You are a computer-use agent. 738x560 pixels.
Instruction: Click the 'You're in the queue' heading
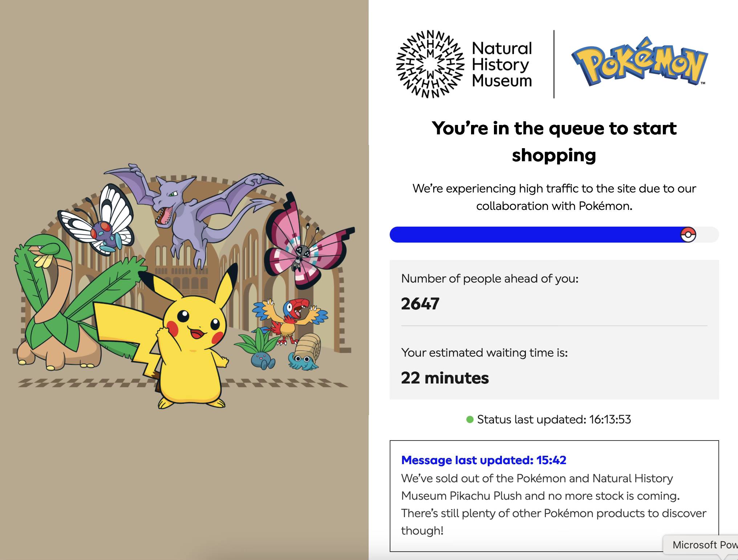[x=554, y=142]
